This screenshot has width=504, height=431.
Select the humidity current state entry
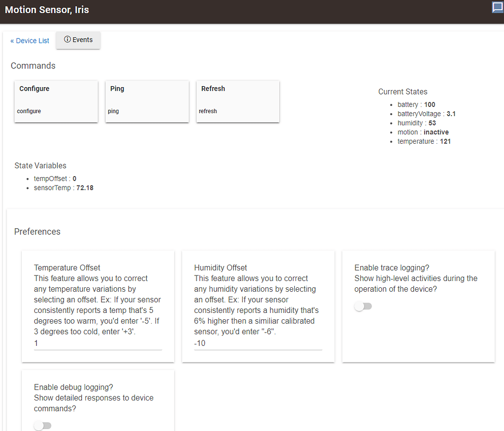click(416, 123)
